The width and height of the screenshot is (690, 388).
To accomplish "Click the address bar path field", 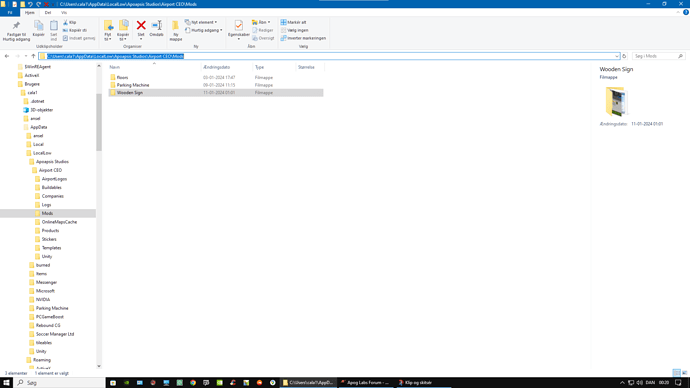I will tap(328, 56).
